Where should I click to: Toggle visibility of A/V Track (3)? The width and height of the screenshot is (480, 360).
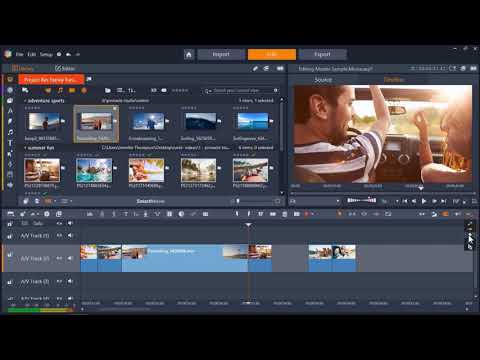tap(59, 282)
